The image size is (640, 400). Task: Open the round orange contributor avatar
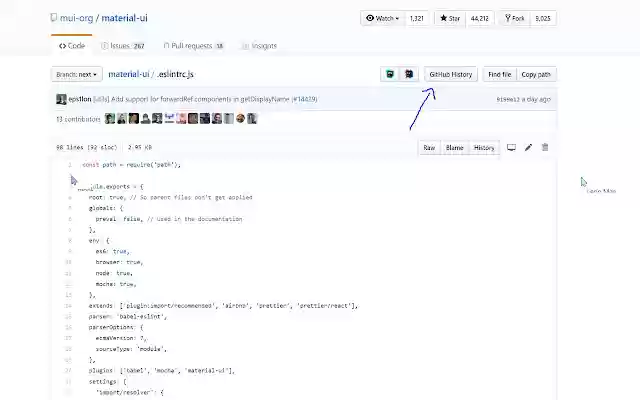click(x=240, y=118)
